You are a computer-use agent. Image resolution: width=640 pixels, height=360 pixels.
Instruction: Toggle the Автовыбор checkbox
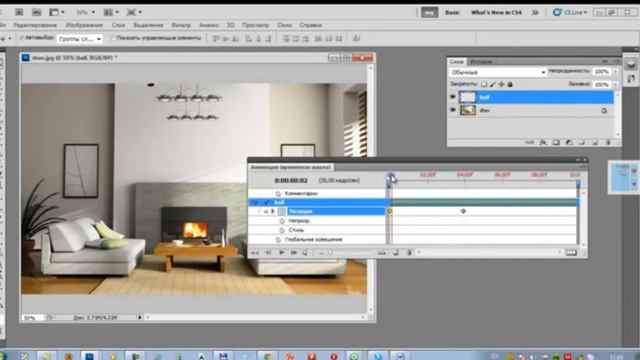pos(21,38)
